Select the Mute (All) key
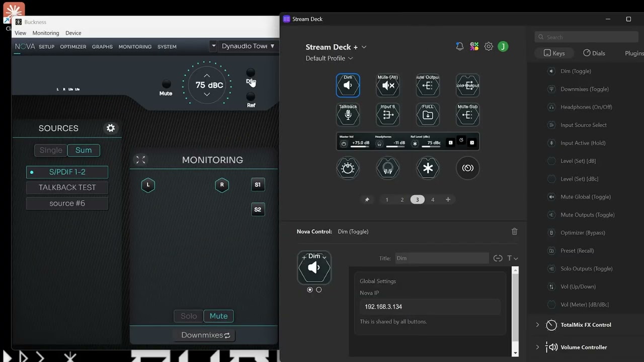The width and height of the screenshot is (644, 362). pyautogui.click(x=388, y=85)
